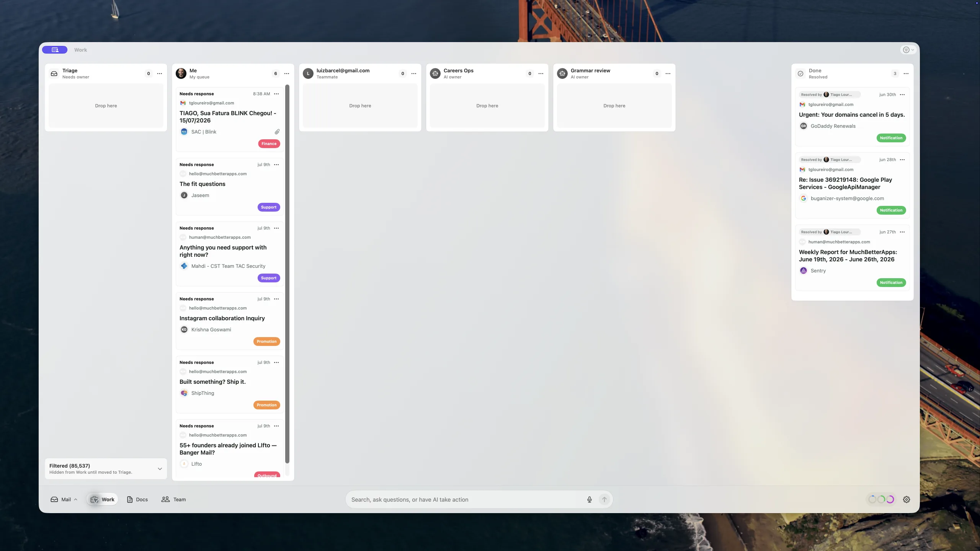Open options for Built something? Ship it card
Viewport: 980px width, 551px height.
click(x=276, y=362)
